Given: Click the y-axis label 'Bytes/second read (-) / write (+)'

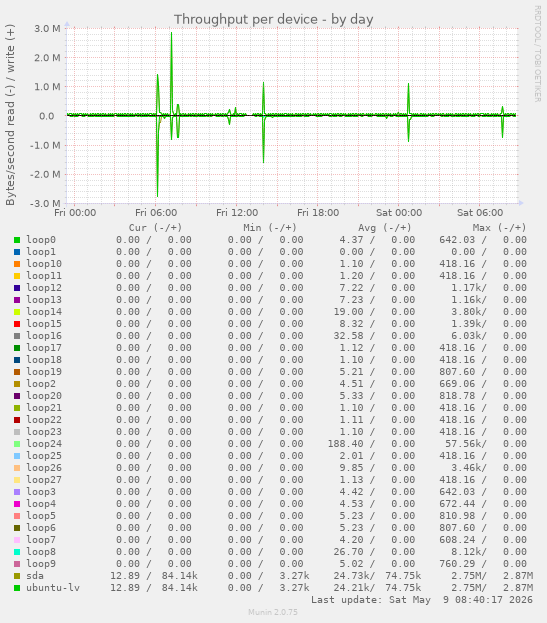Looking at the screenshot, I should point(10,115).
